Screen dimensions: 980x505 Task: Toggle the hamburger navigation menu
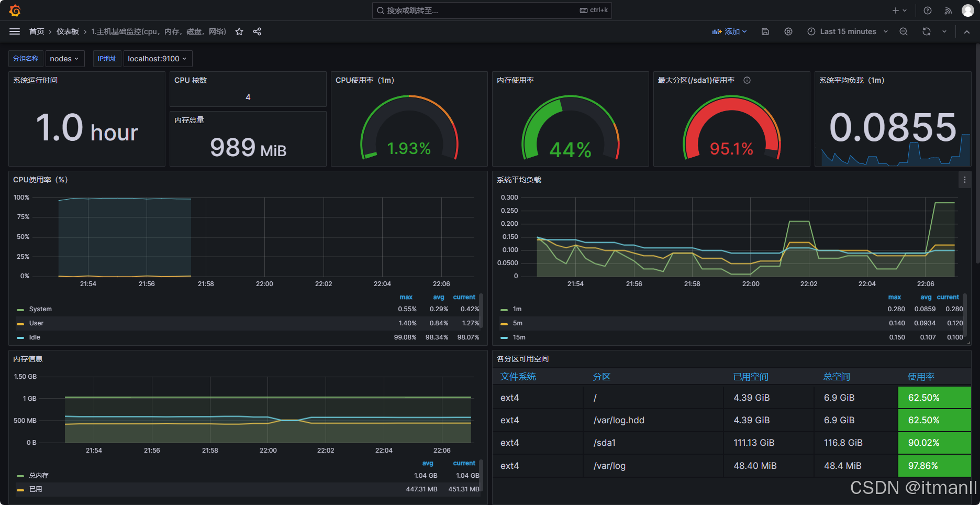click(15, 31)
